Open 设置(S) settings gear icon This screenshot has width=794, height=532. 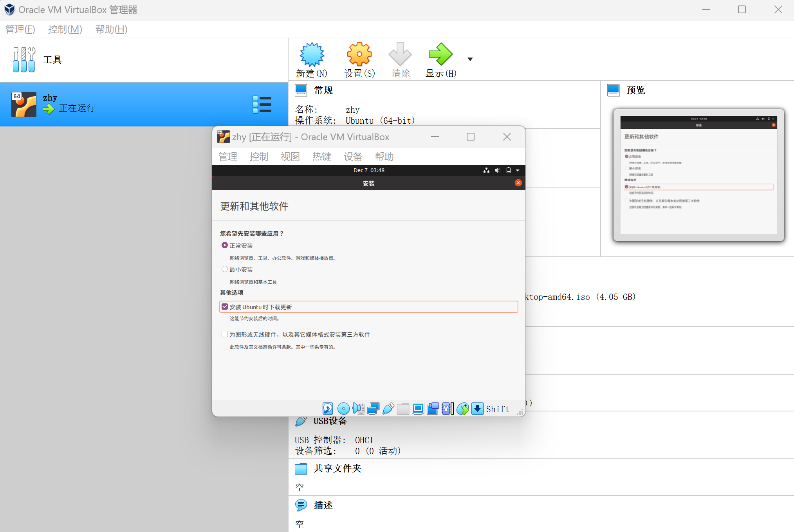point(359,54)
